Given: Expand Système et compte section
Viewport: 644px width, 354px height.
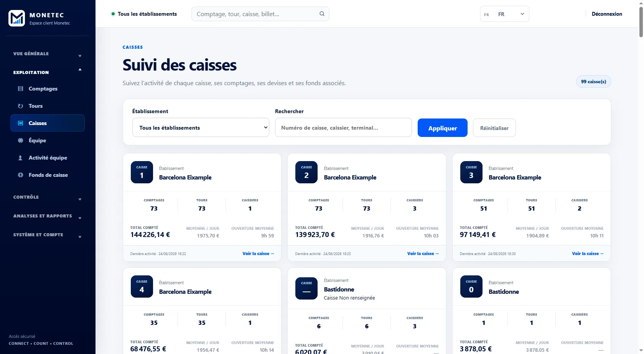Looking at the screenshot, I should click(48, 235).
